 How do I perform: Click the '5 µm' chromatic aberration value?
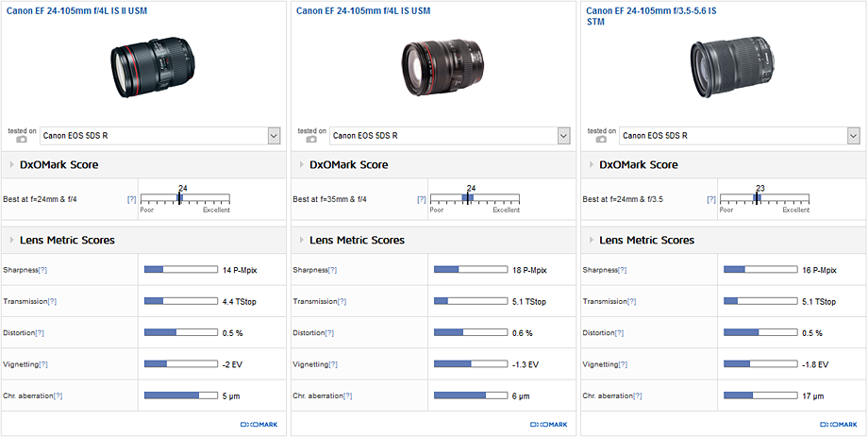point(231,396)
